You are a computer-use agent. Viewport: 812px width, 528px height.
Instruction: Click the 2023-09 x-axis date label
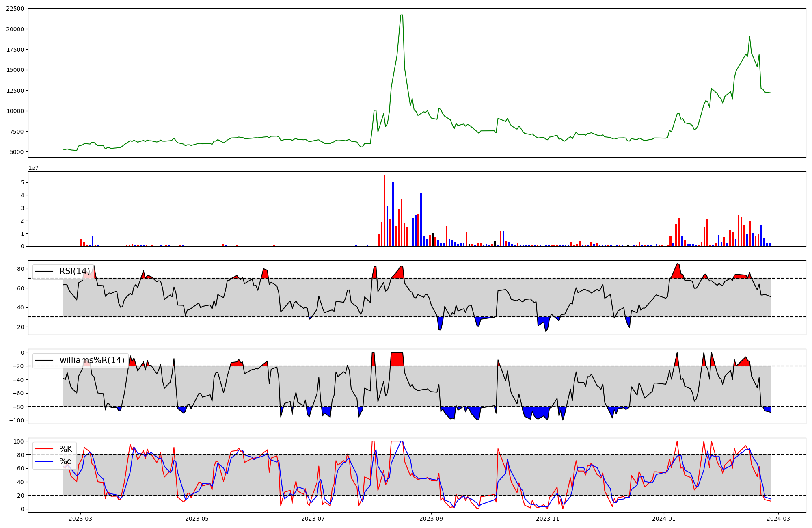tap(431, 518)
